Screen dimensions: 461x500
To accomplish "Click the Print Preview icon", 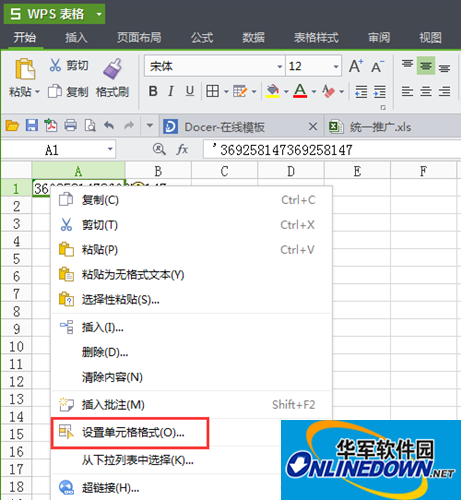I will tap(90, 126).
